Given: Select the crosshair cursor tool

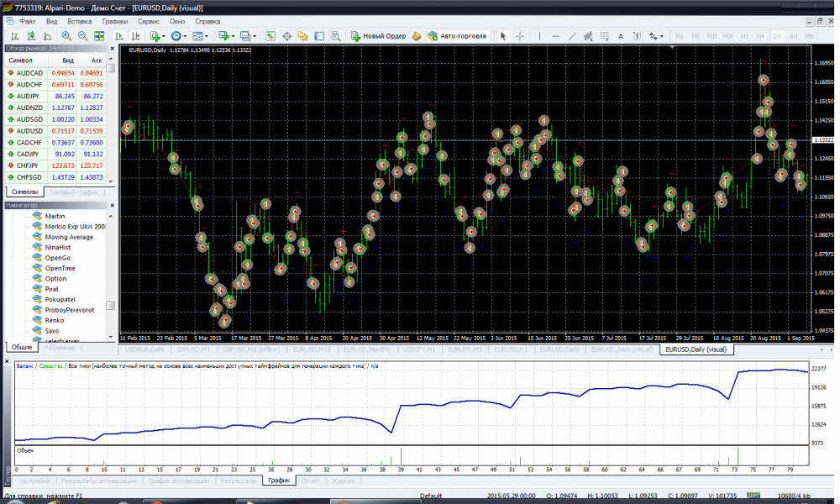Looking at the screenshot, I should coord(520,36).
